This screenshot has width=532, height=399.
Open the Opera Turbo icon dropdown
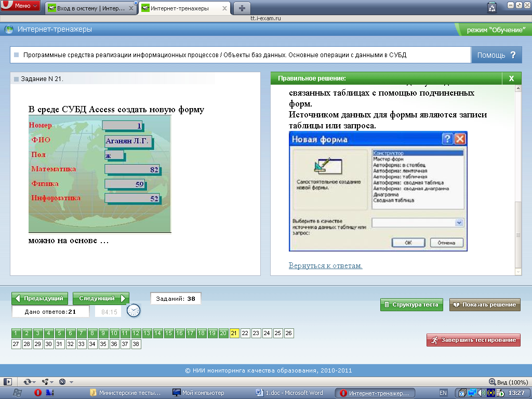[66, 382]
